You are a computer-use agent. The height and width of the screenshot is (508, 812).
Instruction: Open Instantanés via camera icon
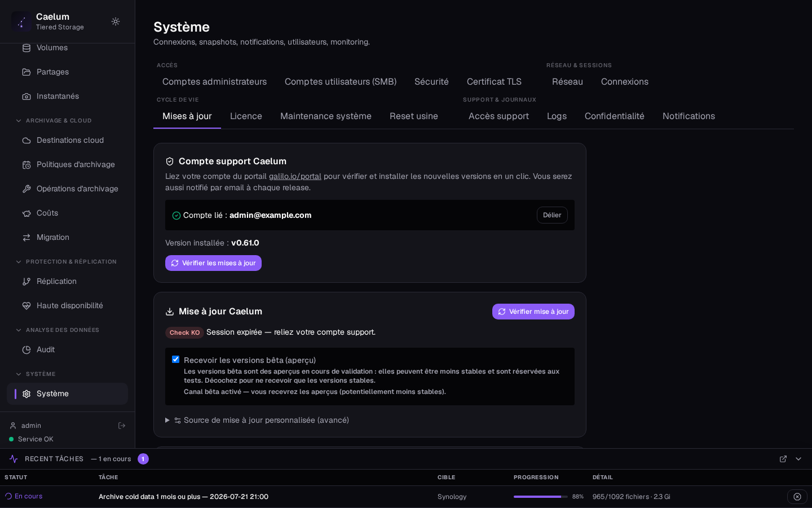tap(27, 97)
